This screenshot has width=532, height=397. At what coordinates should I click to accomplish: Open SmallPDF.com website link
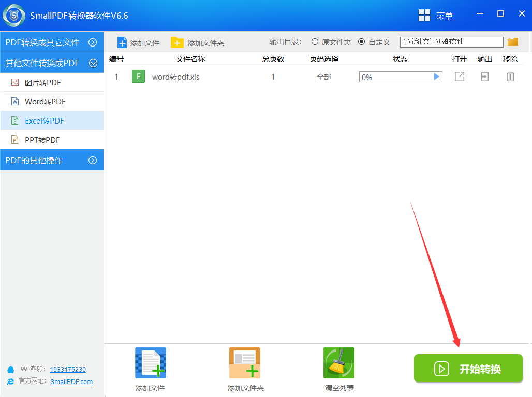pos(71,381)
